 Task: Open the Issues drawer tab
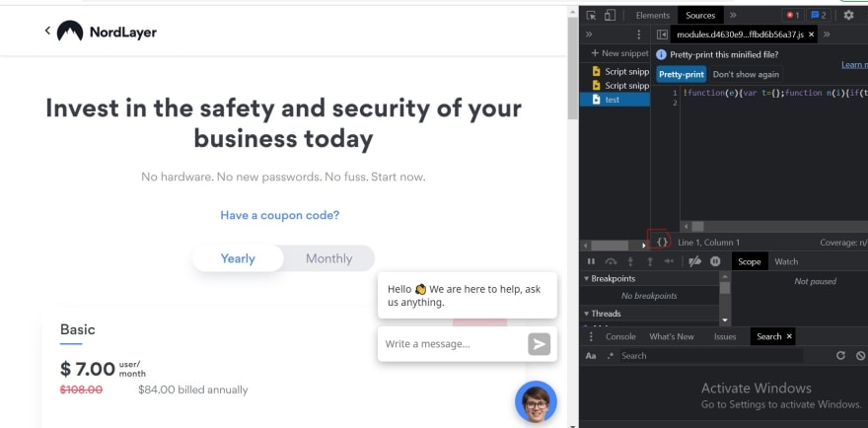point(725,336)
